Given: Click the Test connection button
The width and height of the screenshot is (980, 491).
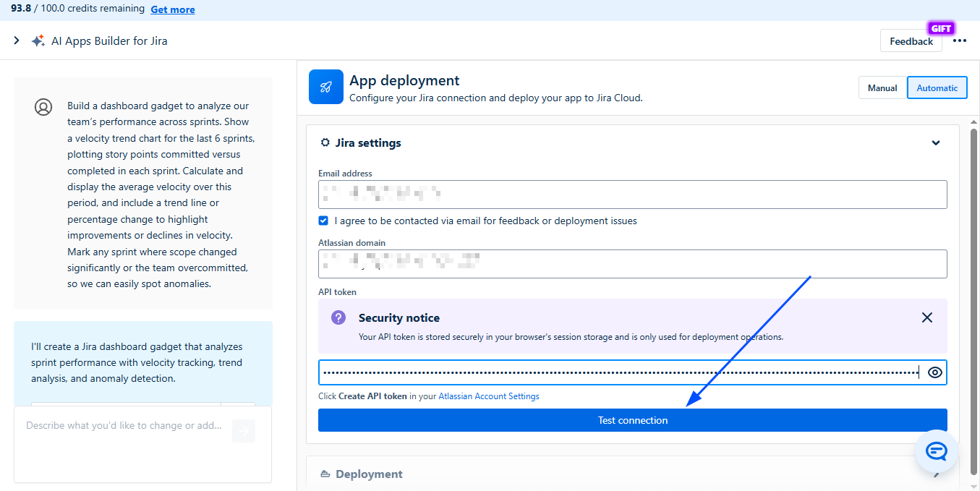Looking at the screenshot, I should (632, 420).
